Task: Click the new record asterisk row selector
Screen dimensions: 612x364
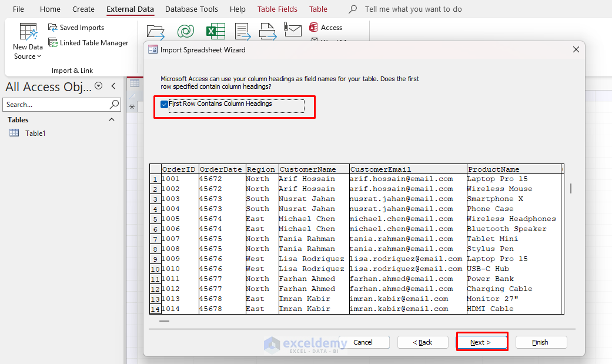Action: pyautogui.click(x=132, y=106)
